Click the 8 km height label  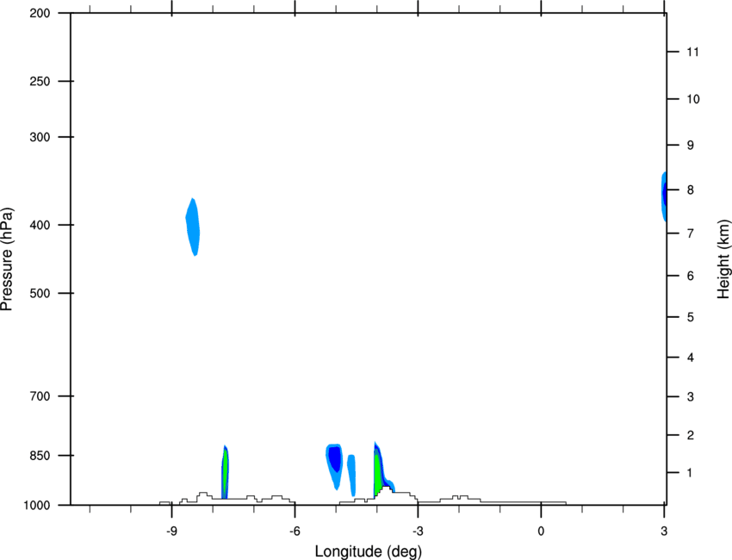690,190
